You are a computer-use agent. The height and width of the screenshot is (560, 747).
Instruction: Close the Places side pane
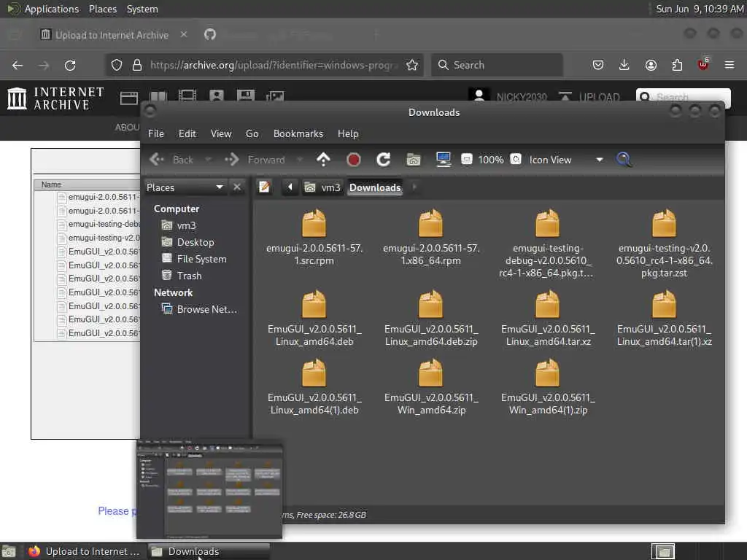click(237, 187)
